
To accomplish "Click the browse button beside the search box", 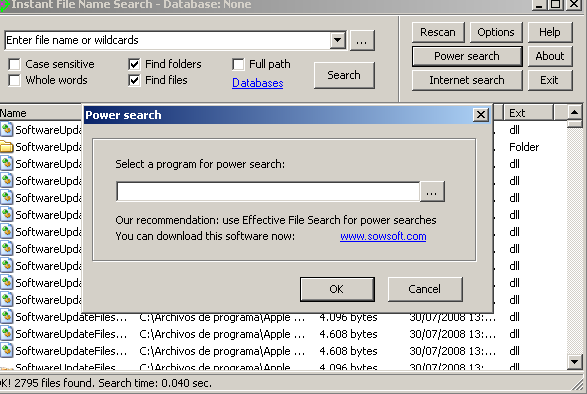I will tap(362, 40).
